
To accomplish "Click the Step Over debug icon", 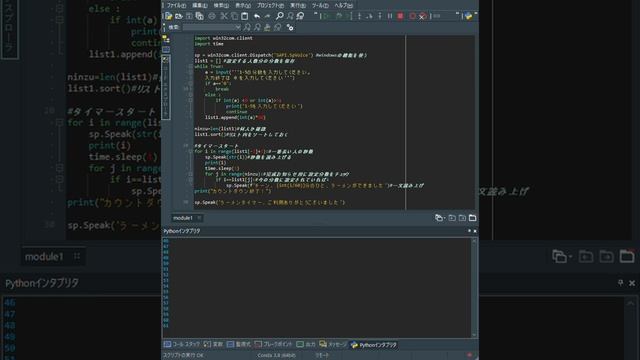I will click(369, 16).
